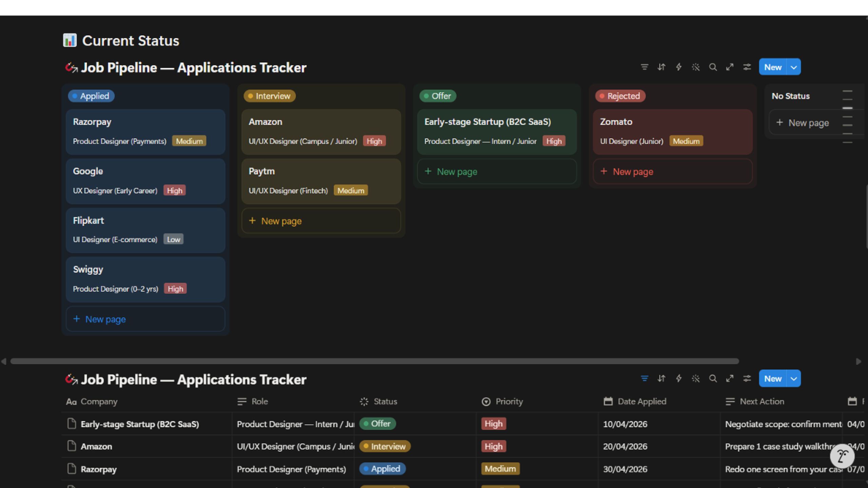Open board database in full page

tap(730, 67)
